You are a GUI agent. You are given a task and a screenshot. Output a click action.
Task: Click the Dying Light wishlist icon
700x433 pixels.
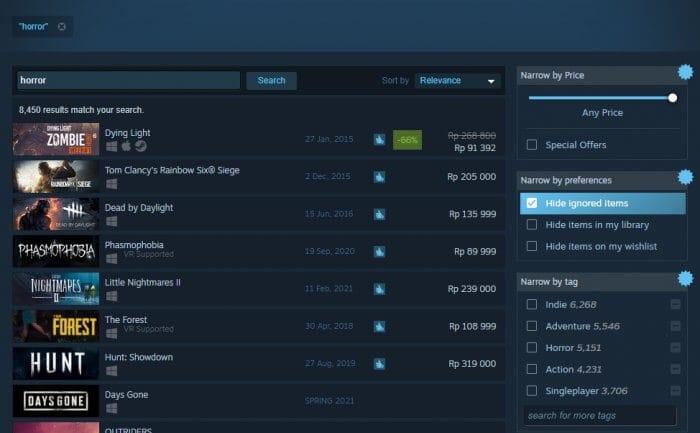point(379,140)
